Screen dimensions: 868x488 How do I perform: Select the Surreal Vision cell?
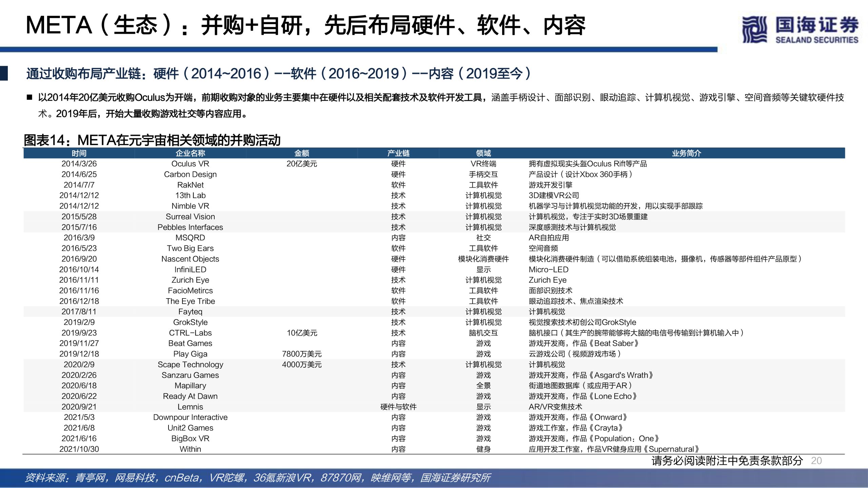(x=190, y=217)
